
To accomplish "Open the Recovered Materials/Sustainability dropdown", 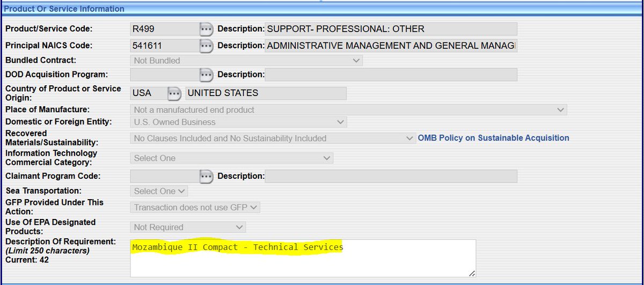I will point(273,138).
